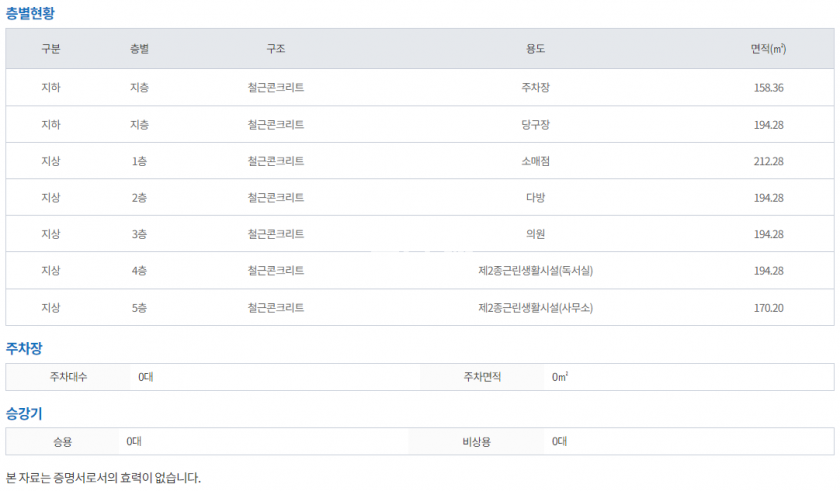The width and height of the screenshot is (840, 491).
Task: Select the 의원 usage cell
Action: click(x=535, y=234)
